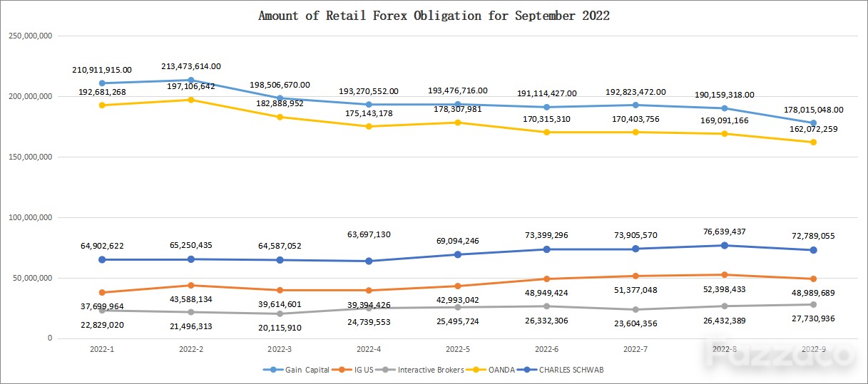Click the chart title text
This screenshot has width=868, height=384.
(x=434, y=16)
